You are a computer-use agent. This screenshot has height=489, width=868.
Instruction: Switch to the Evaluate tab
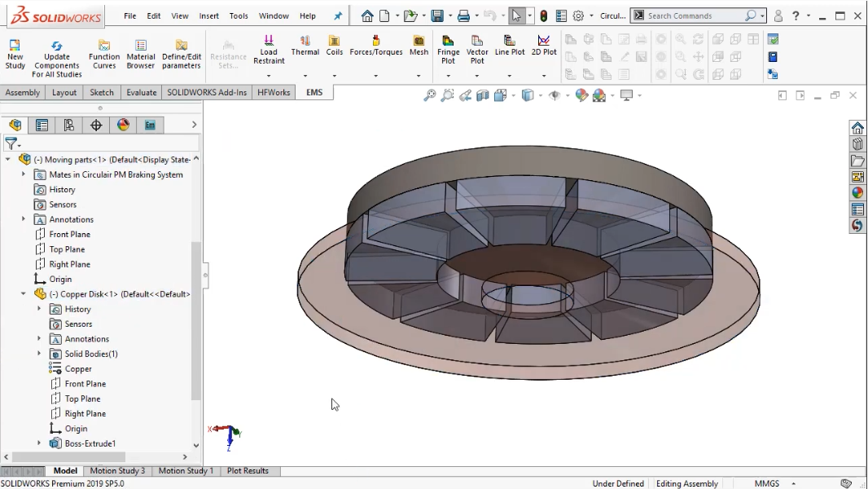[141, 92]
